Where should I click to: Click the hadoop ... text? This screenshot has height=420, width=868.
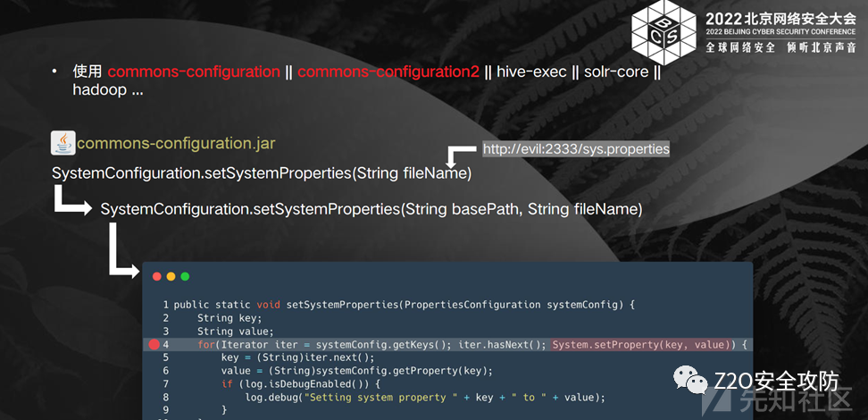click(x=108, y=90)
